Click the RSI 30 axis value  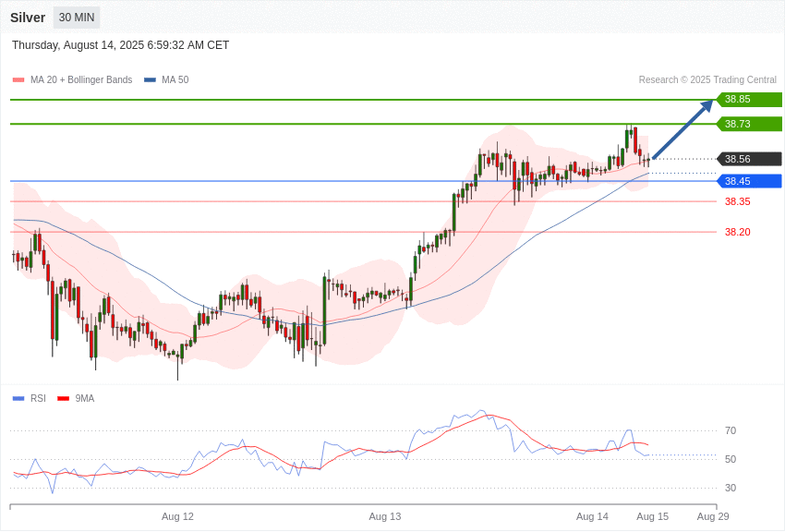(731, 488)
